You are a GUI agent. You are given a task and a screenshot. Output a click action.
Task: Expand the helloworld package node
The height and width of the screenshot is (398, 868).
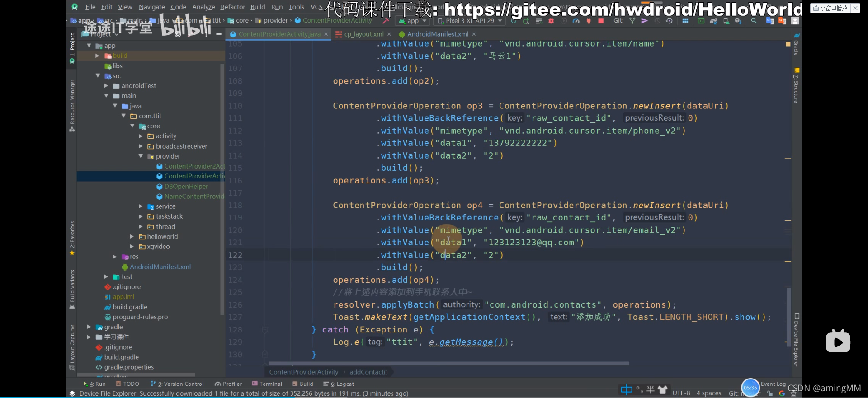[x=132, y=236]
